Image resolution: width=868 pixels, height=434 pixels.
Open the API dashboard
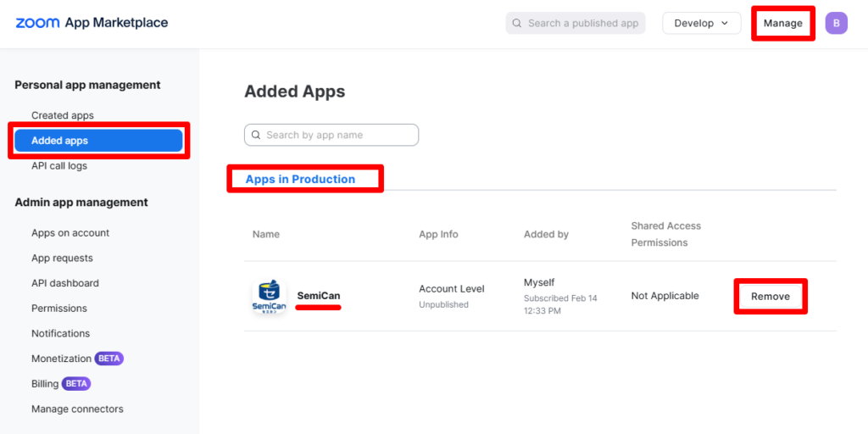click(x=65, y=283)
